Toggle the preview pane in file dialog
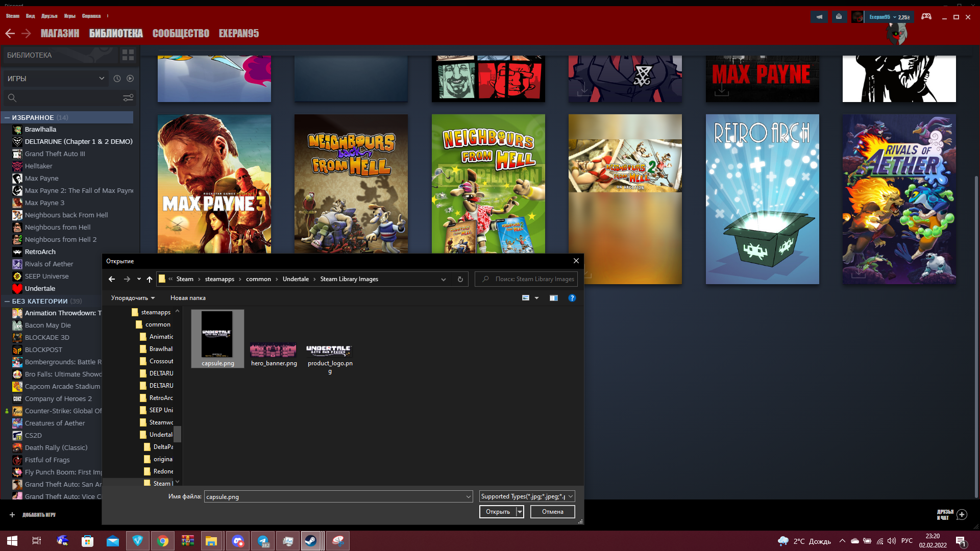The height and width of the screenshot is (551, 980). 553,298
